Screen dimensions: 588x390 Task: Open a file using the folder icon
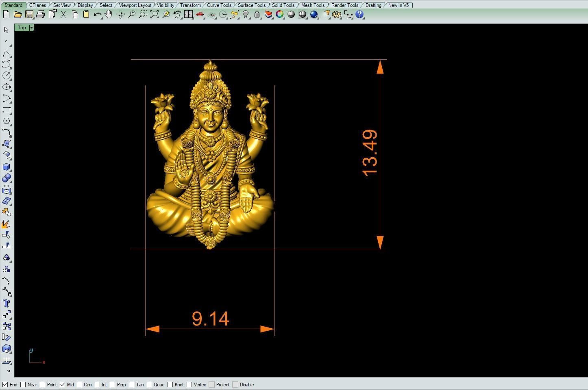tap(17, 14)
